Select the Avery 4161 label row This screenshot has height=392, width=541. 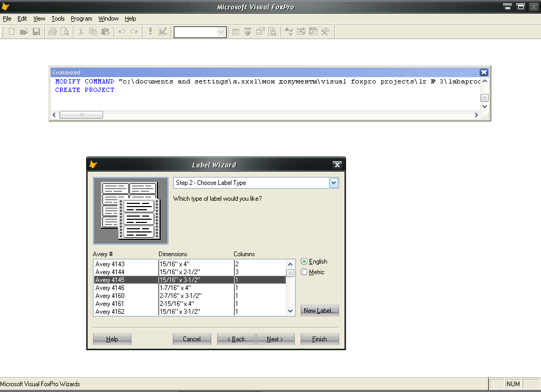tap(190, 304)
